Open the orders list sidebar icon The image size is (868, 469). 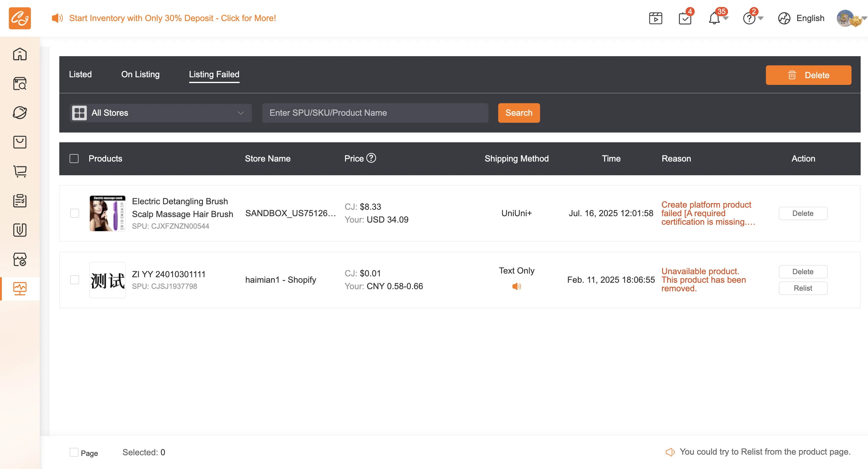point(20,201)
